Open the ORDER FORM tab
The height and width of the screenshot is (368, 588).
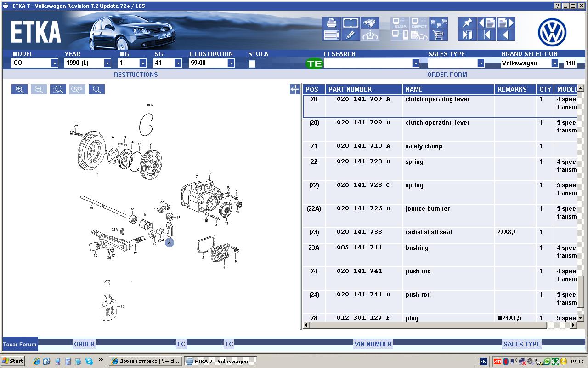click(447, 75)
